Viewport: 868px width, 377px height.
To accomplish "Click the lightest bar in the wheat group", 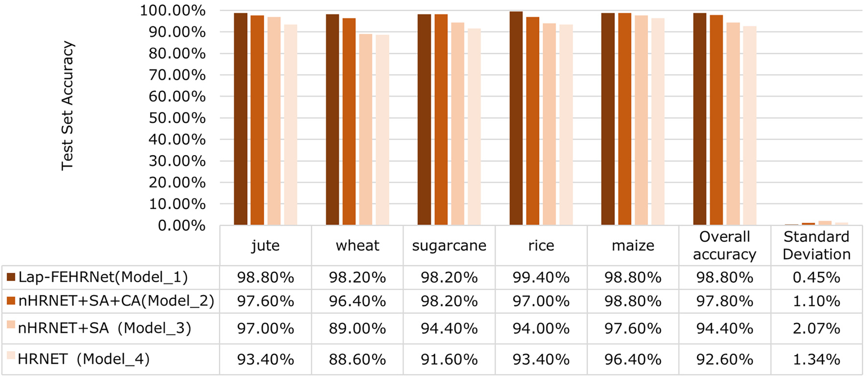I will [x=382, y=130].
